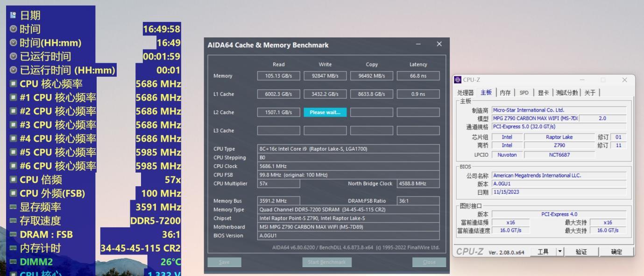
Task: Click the 存取速度 value DDR5-7200
Action: [155, 221]
